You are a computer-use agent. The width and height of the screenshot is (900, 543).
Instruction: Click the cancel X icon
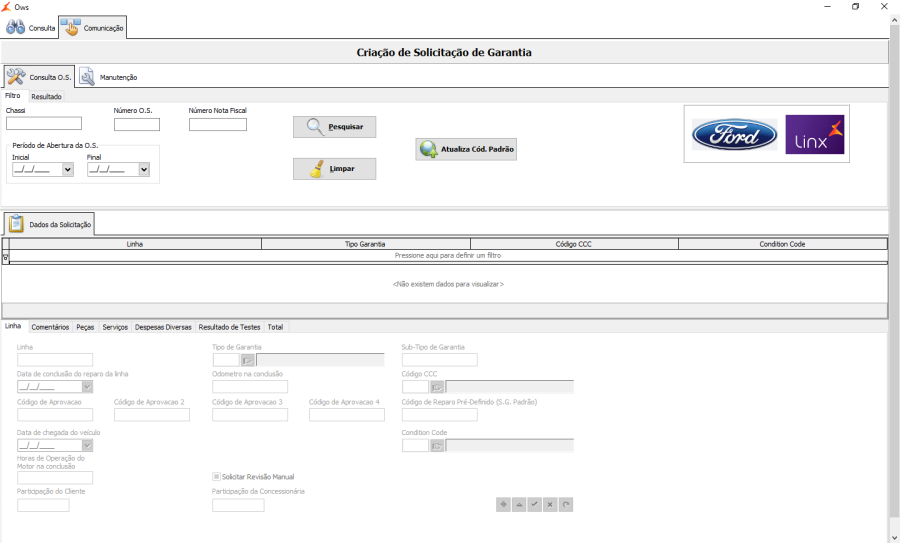coord(550,505)
